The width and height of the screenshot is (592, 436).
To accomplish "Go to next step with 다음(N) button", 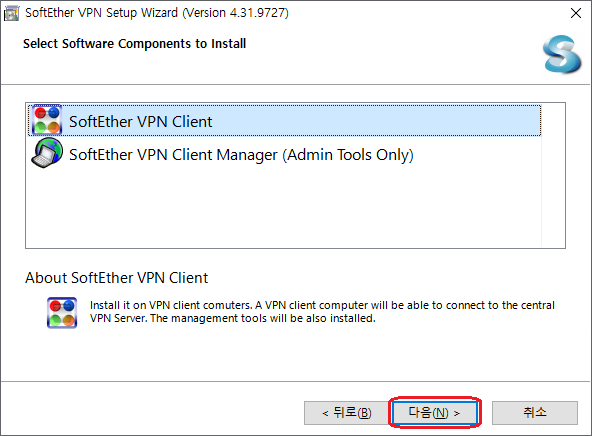I will [x=435, y=413].
